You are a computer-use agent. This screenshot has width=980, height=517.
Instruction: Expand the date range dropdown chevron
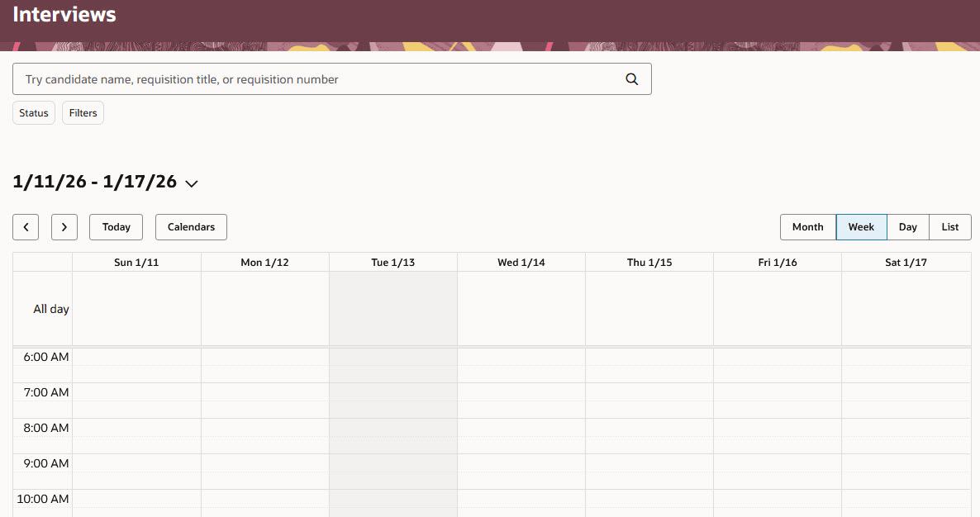click(192, 183)
